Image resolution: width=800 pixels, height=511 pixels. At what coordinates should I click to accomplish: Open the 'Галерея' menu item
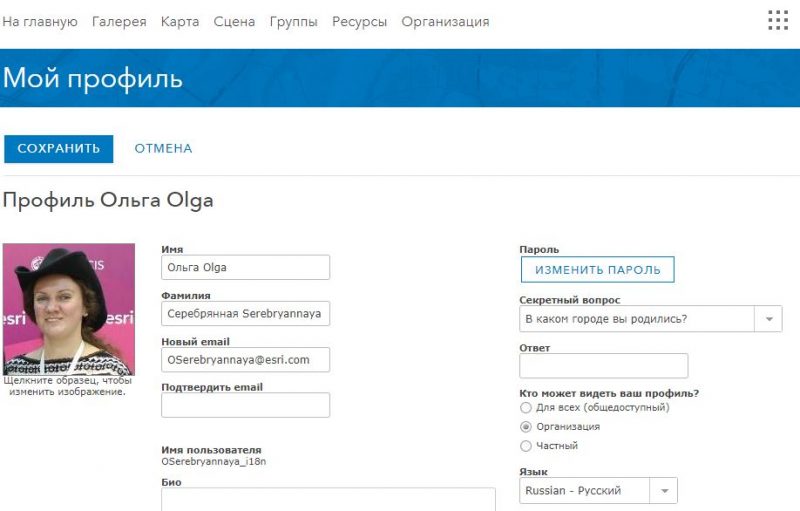pyautogui.click(x=119, y=22)
